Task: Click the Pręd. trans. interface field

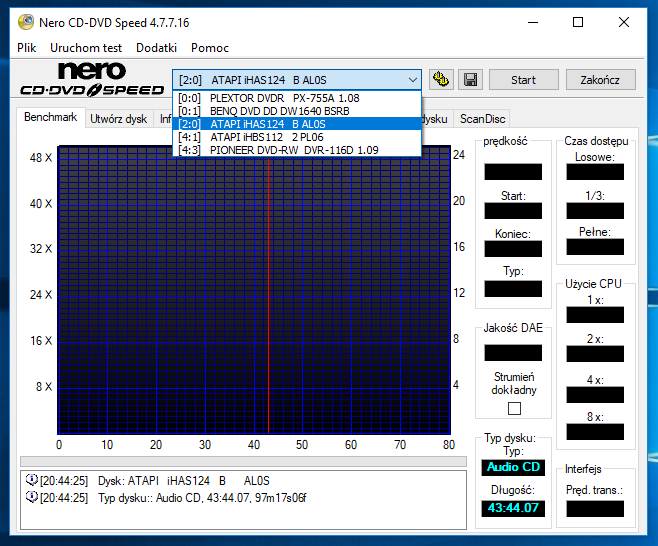Action: (x=595, y=509)
